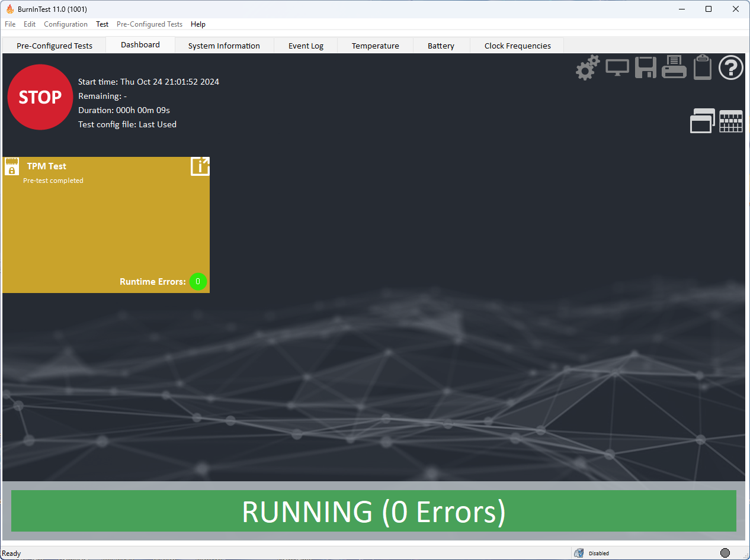This screenshot has width=750, height=560.
Task: Open the Configuration menu
Action: pyautogui.click(x=66, y=24)
